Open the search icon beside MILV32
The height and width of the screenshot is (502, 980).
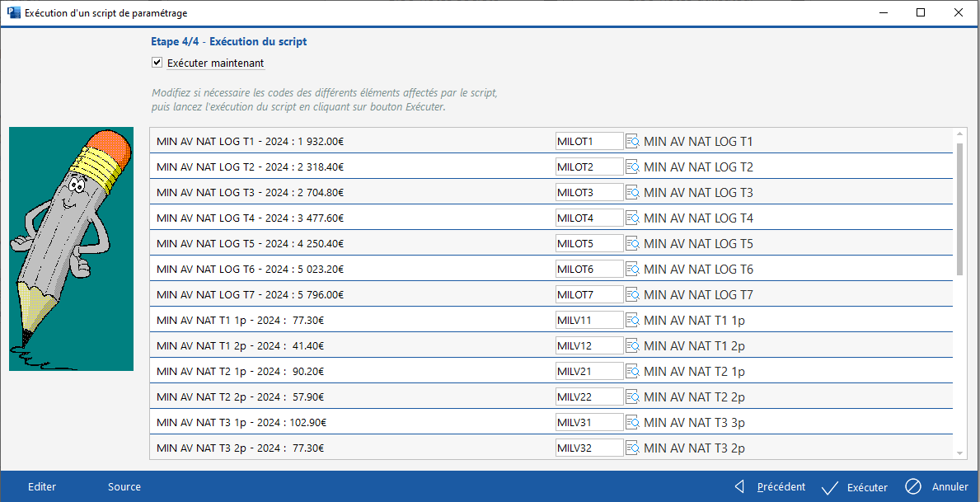(x=632, y=448)
